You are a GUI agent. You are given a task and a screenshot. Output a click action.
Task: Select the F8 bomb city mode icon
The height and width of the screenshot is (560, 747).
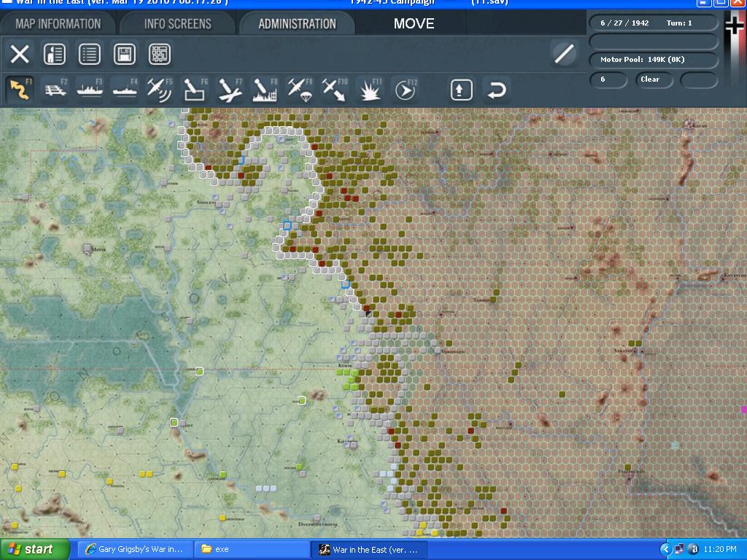click(x=265, y=90)
